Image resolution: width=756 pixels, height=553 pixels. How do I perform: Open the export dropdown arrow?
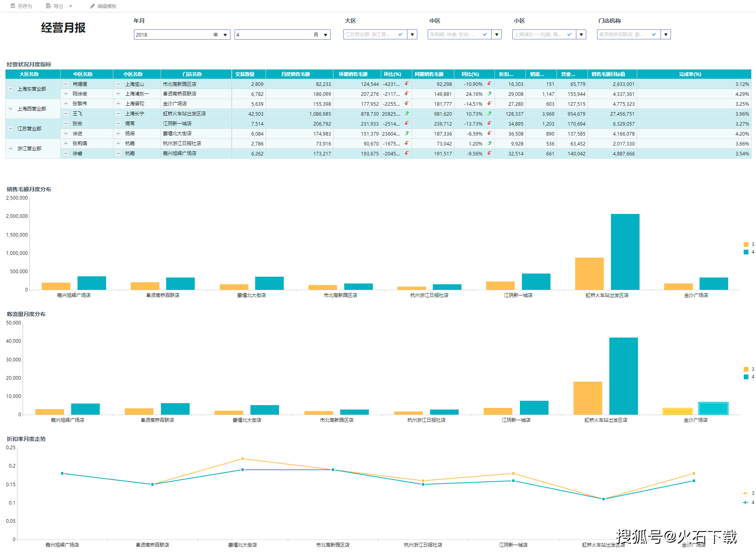(70, 6)
